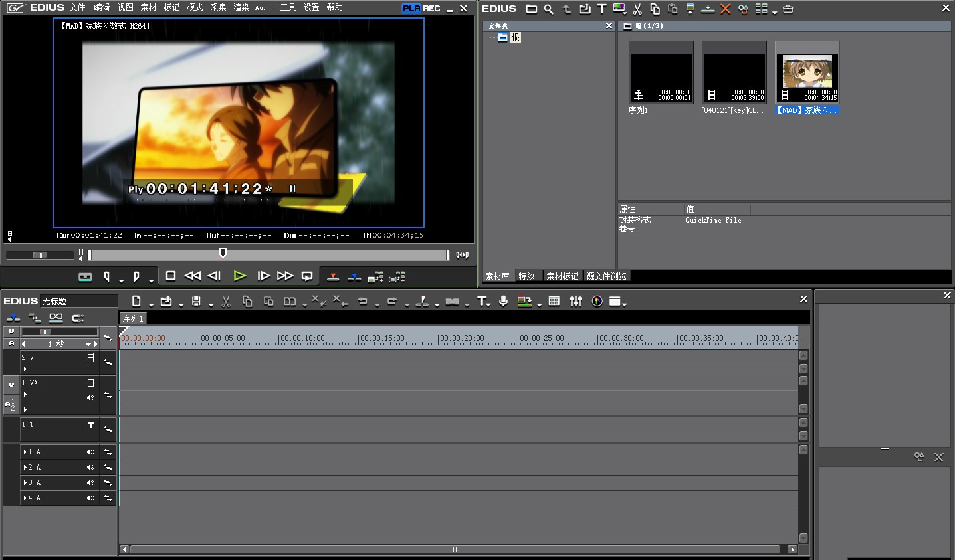Open the timeline scale dropdown showing 1 秒
The height and width of the screenshot is (560, 955).
[x=88, y=344]
